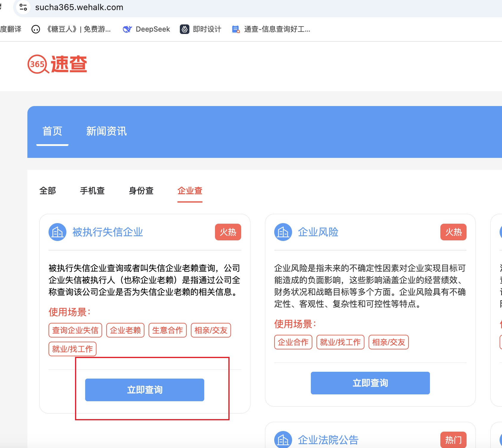Open the 新闻资讯 navigation tab
The width and height of the screenshot is (502, 448).
pyautogui.click(x=106, y=131)
